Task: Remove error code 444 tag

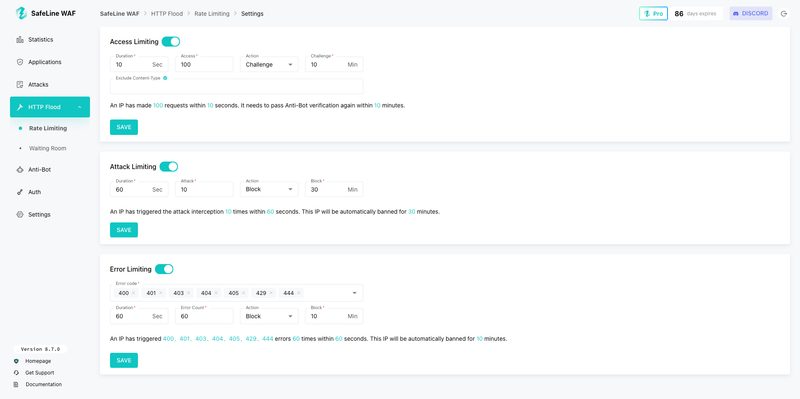Action: click(298, 293)
